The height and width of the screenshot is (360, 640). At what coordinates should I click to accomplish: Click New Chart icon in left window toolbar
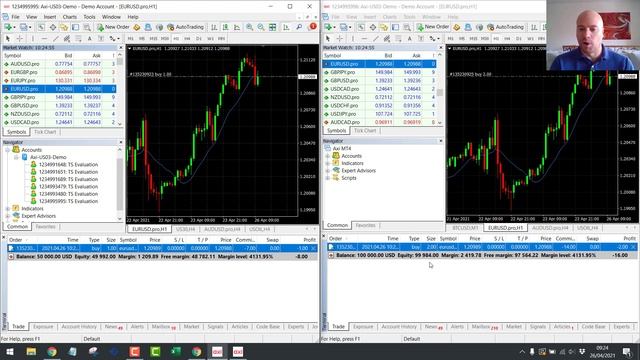tap(7, 27)
